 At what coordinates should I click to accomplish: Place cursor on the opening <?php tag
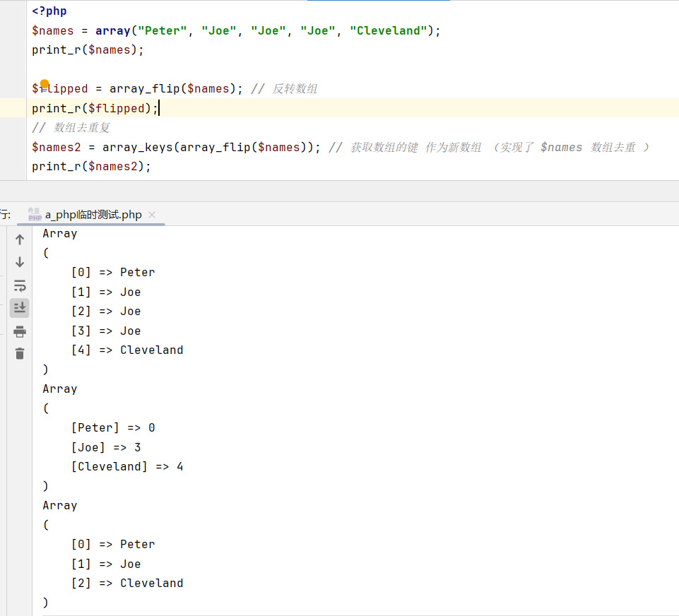[49, 11]
